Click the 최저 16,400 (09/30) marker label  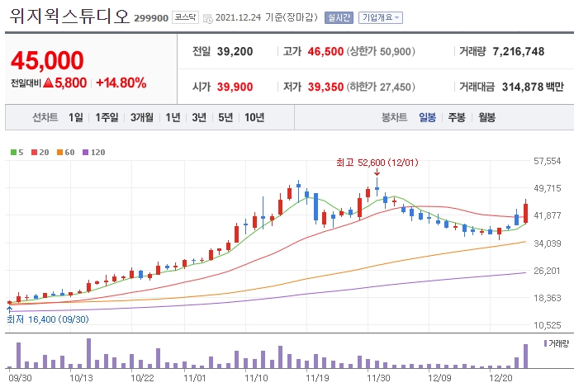48,319
